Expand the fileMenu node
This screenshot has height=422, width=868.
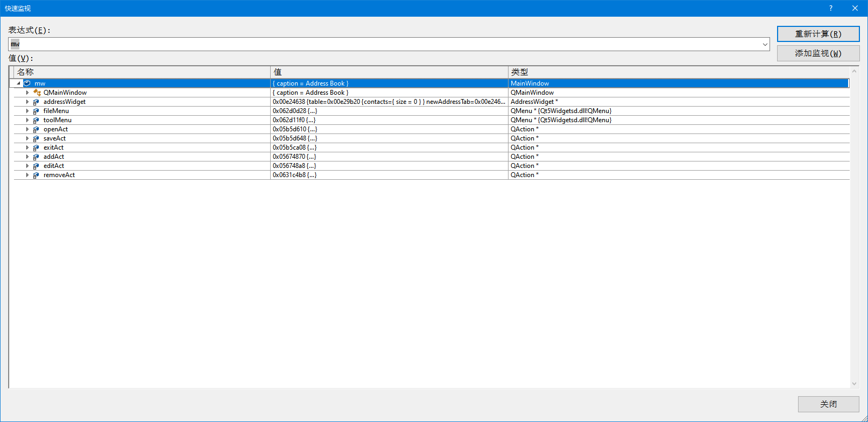tap(27, 111)
